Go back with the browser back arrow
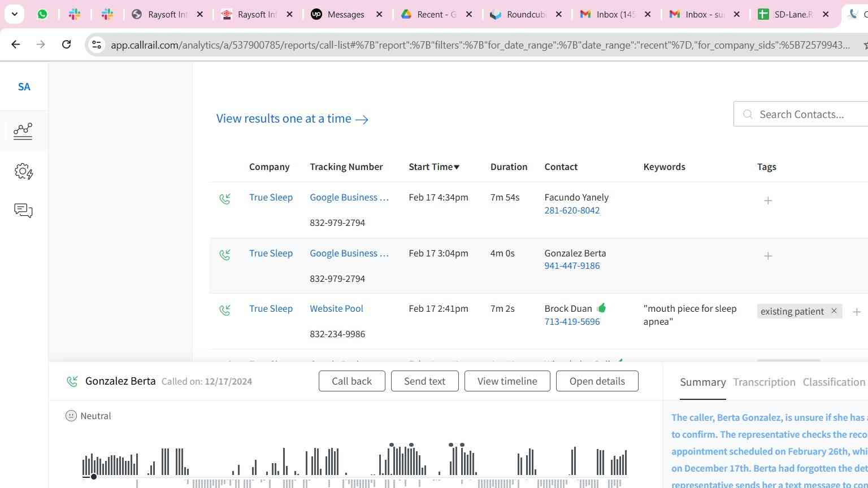868x488 pixels. (16, 44)
